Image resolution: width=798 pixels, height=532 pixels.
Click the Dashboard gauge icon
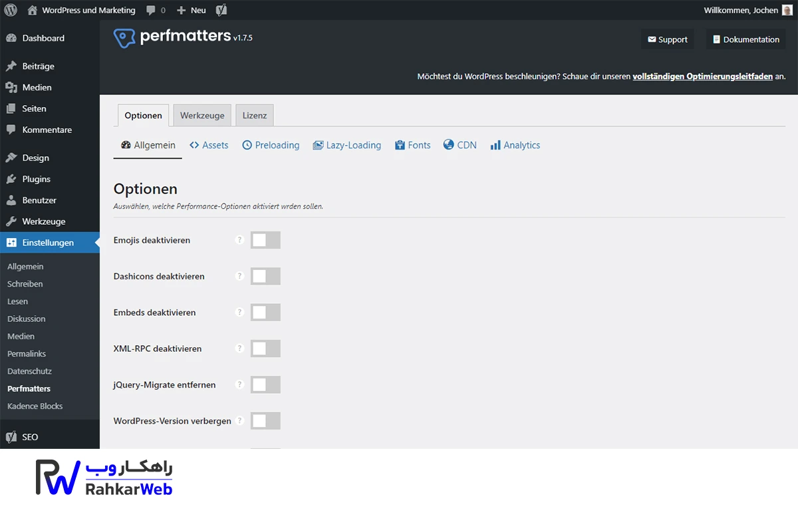tap(11, 39)
